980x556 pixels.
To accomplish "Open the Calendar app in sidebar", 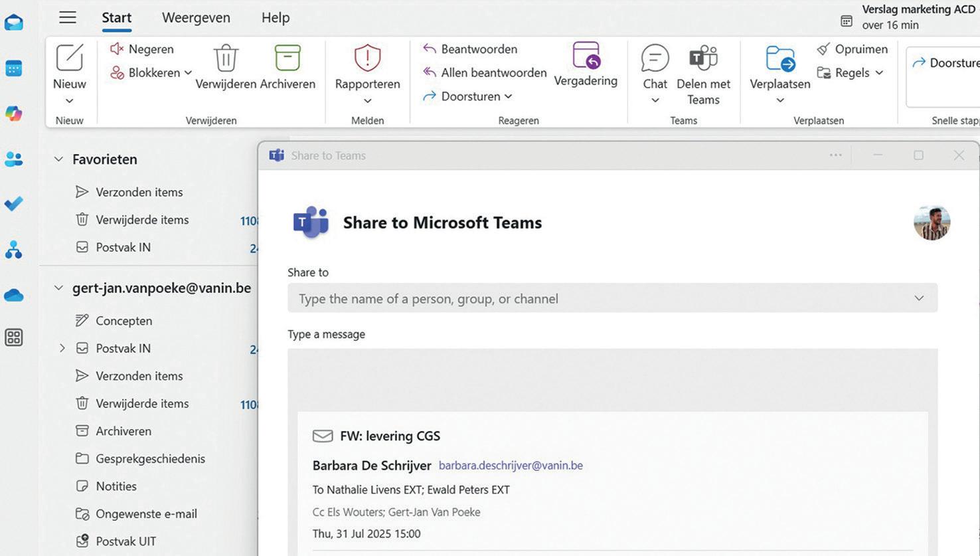I will coord(14,68).
